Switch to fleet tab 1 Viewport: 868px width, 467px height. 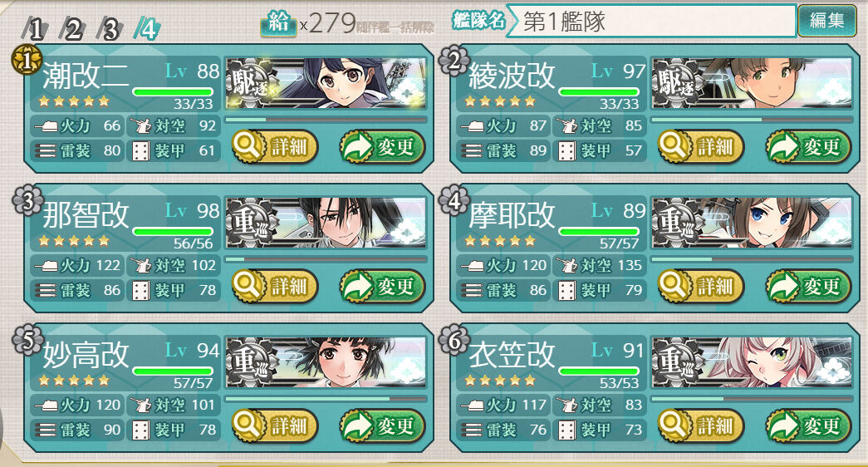(x=34, y=29)
